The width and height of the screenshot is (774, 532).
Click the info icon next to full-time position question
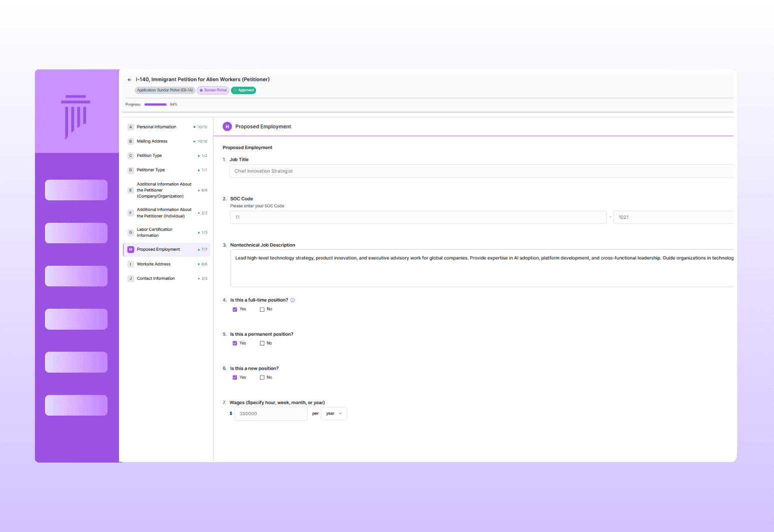(x=292, y=300)
